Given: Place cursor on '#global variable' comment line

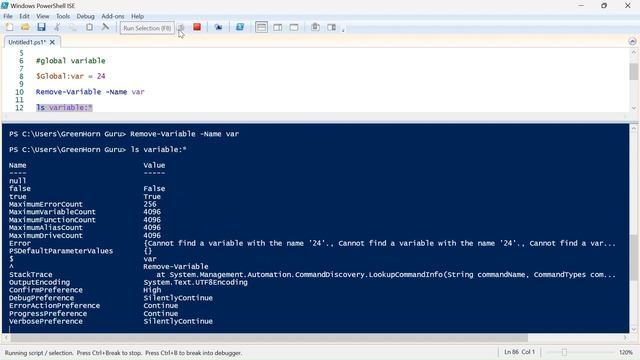Looking at the screenshot, I should [x=71, y=61].
